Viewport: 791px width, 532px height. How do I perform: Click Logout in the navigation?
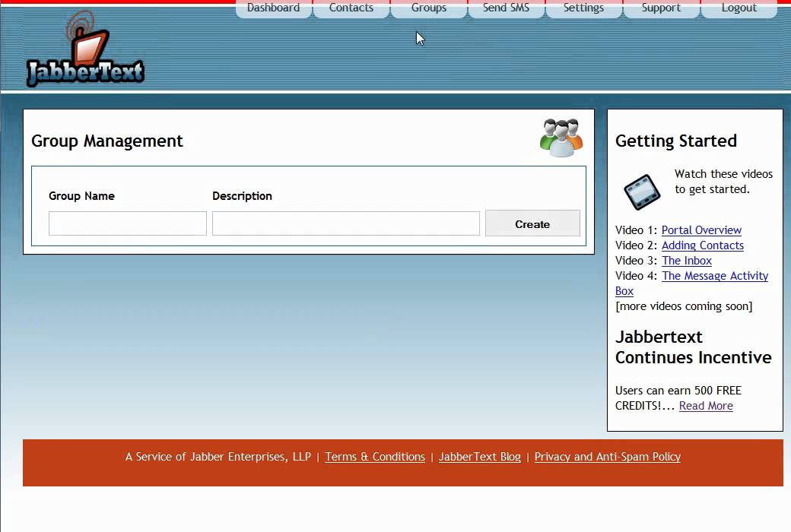pyautogui.click(x=739, y=8)
